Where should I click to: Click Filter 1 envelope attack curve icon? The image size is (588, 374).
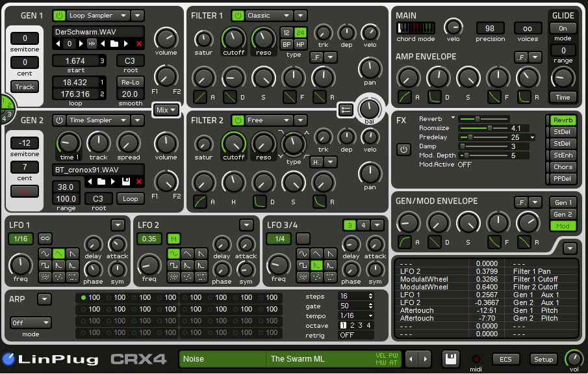[200, 98]
